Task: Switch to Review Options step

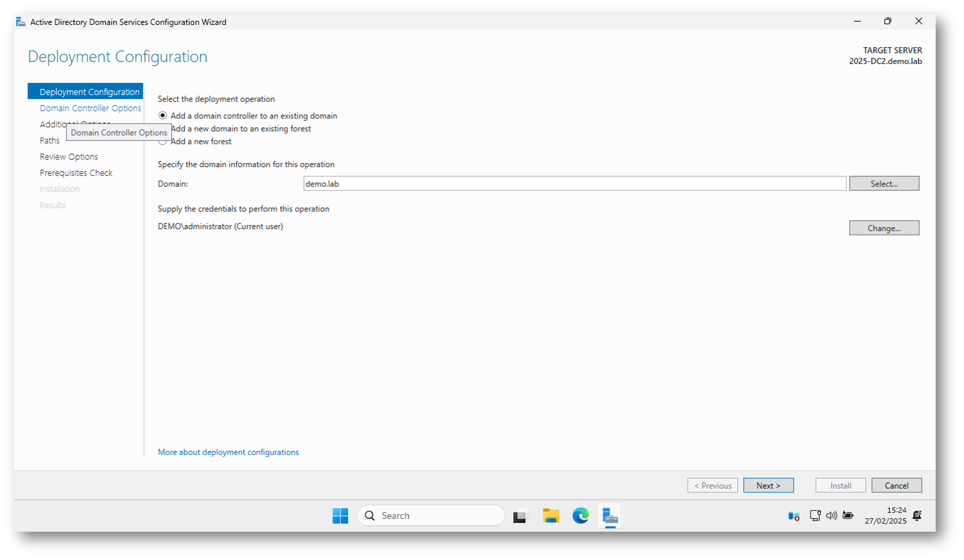Action: [x=69, y=157]
